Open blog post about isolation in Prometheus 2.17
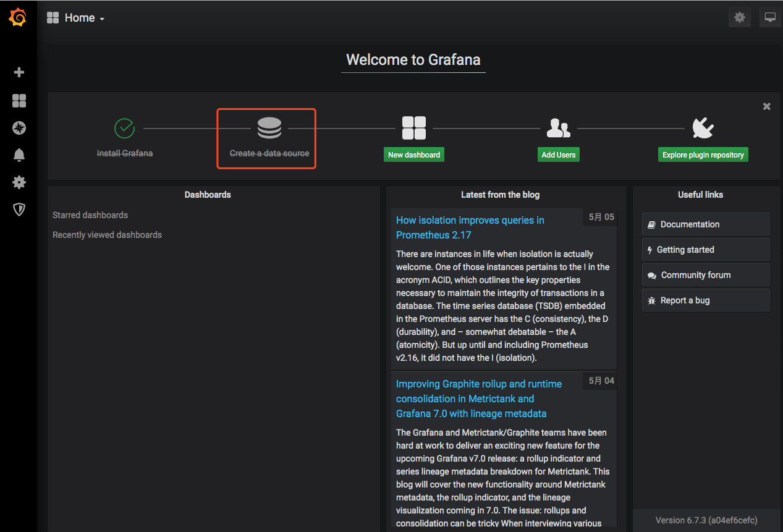 470,227
